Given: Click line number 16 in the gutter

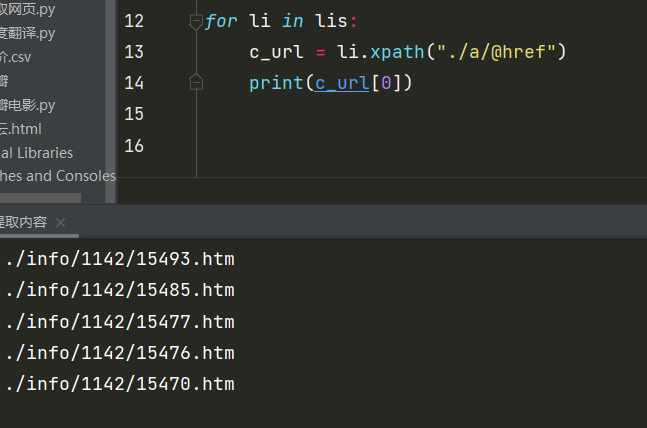Looking at the screenshot, I should click(134, 146).
